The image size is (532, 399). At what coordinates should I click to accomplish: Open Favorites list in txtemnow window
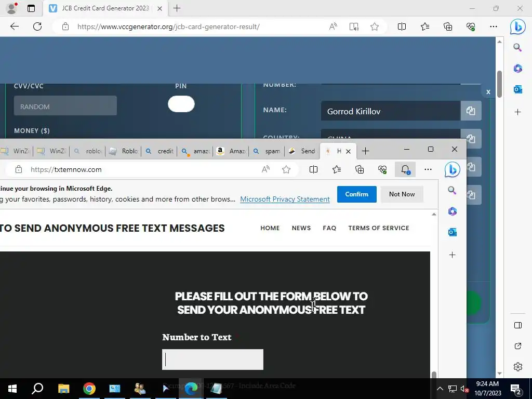coord(337,169)
